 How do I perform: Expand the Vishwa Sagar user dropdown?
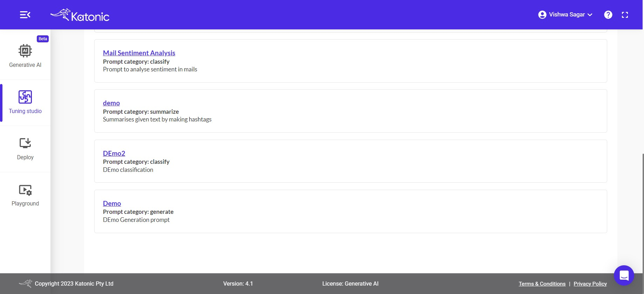tap(570, 15)
